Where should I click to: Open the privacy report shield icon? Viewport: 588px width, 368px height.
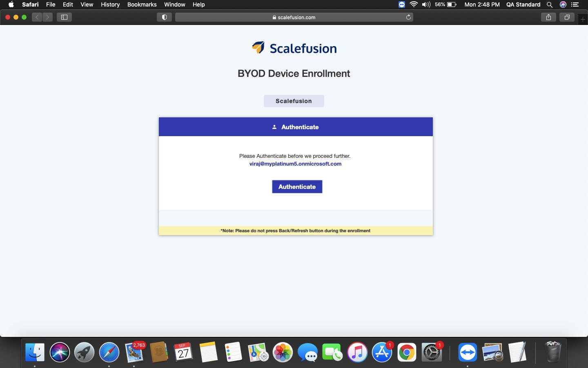click(164, 17)
